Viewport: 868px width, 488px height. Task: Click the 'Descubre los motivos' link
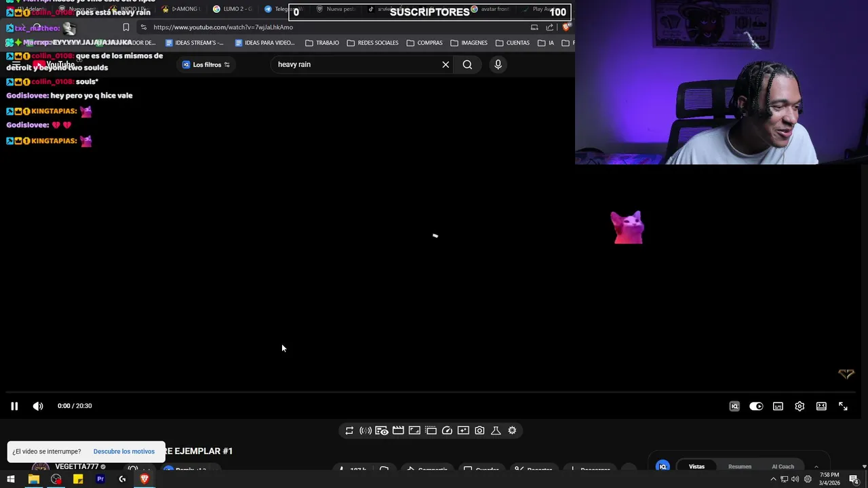coord(124,451)
